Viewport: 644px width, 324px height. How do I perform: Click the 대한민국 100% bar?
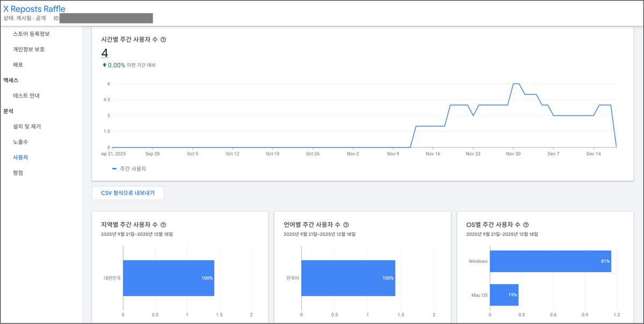click(x=169, y=278)
